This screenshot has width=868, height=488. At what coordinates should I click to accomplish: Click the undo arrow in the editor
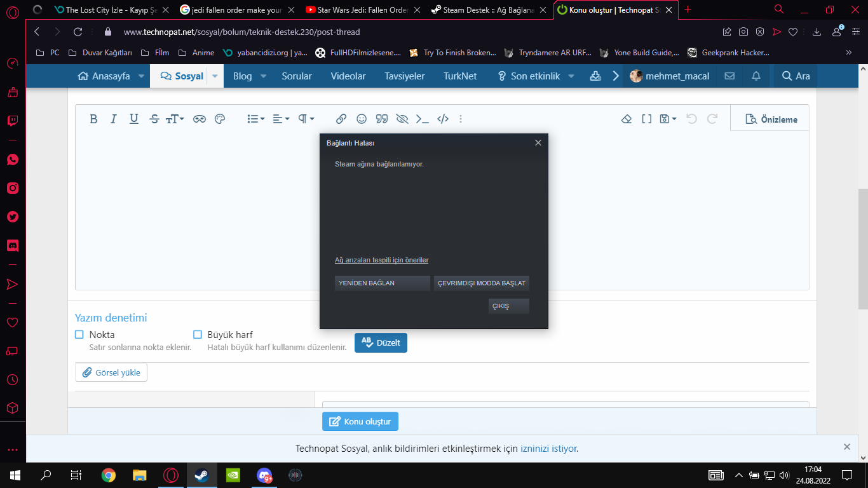(692, 119)
